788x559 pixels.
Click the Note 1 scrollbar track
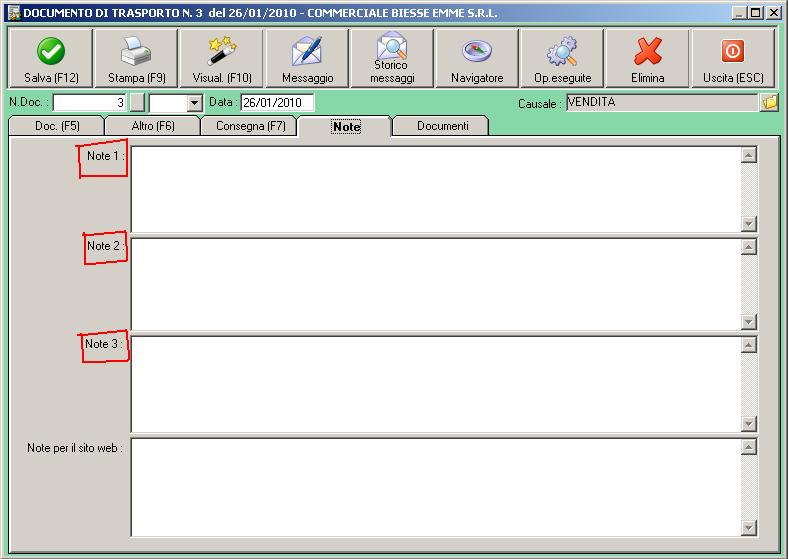click(x=749, y=190)
